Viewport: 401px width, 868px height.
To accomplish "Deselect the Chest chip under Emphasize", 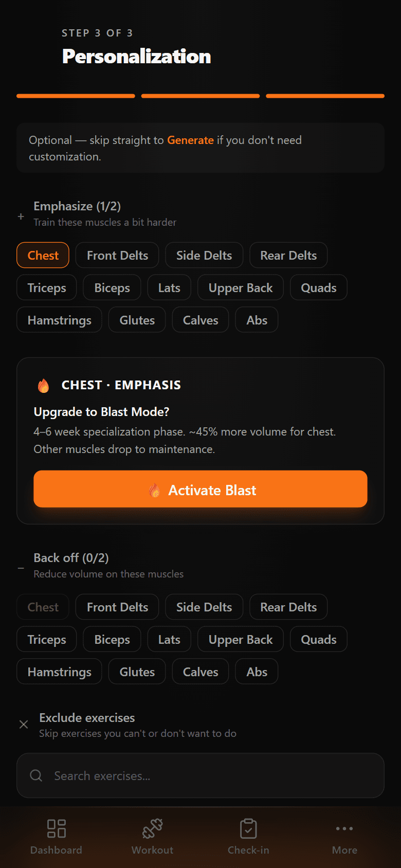I will point(43,255).
